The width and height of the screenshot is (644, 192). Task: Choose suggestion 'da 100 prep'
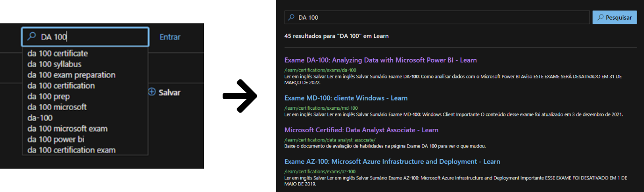tap(49, 97)
